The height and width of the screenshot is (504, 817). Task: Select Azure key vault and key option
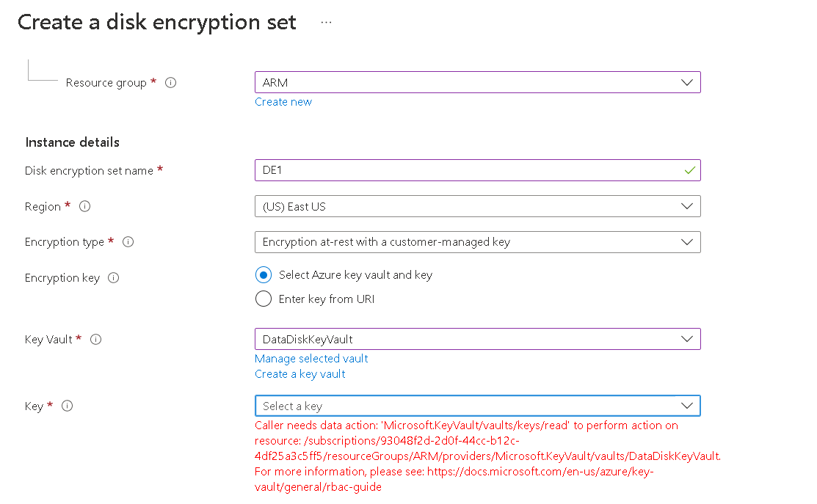click(264, 275)
